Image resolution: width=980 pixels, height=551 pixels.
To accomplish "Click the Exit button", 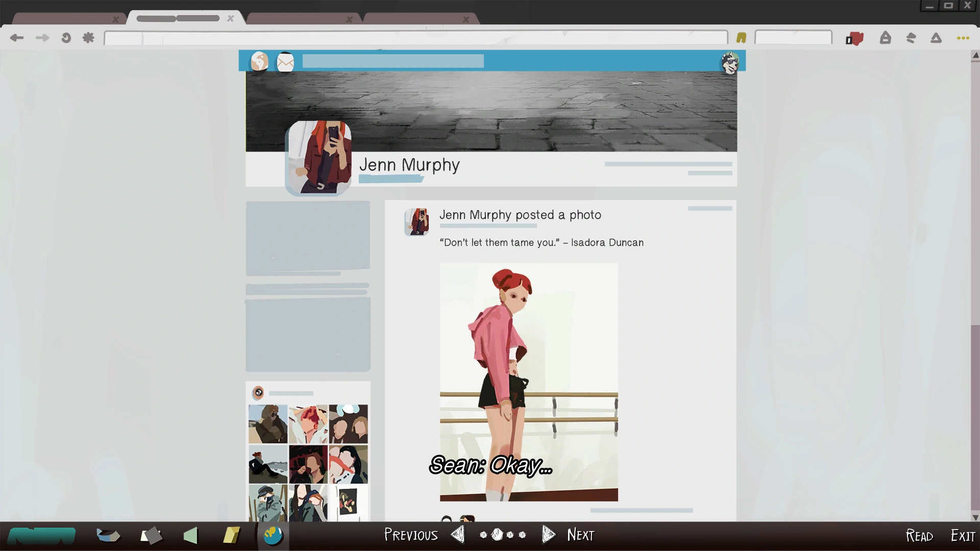I will point(963,536).
